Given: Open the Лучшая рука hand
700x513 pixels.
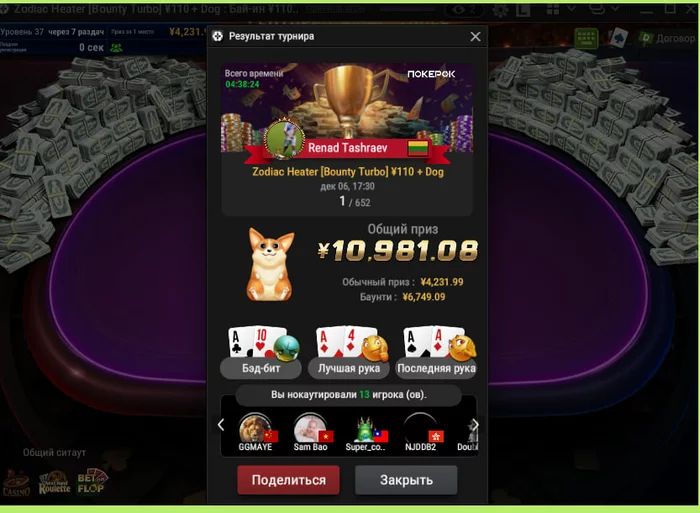Looking at the screenshot, I should (x=349, y=368).
